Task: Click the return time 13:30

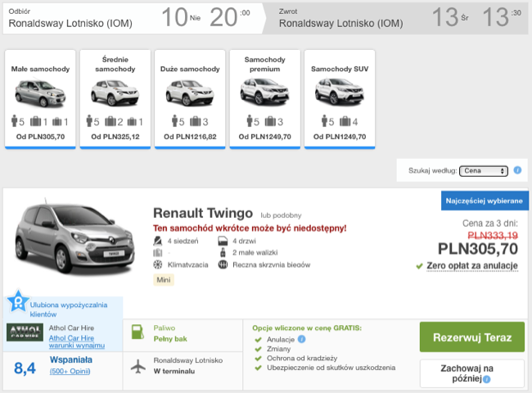Action: pyautogui.click(x=502, y=17)
